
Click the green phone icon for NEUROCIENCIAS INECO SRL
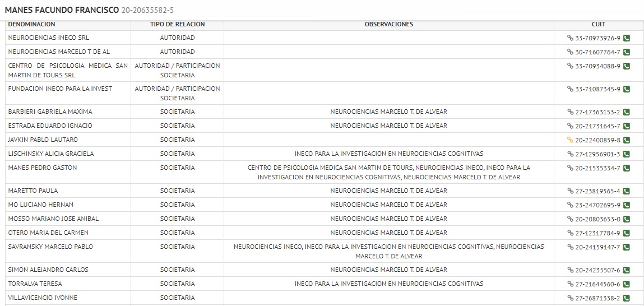click(x=626, y=38)
